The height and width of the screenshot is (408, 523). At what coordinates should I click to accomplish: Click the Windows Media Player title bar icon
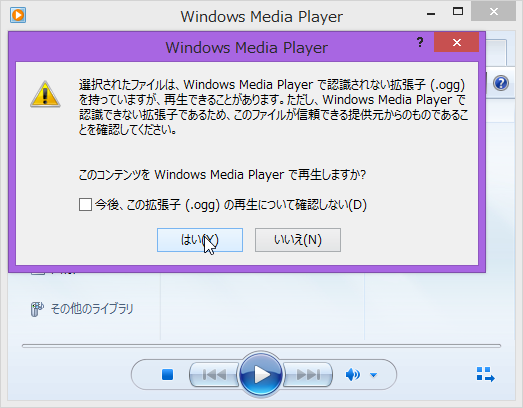tap(18, 15)
